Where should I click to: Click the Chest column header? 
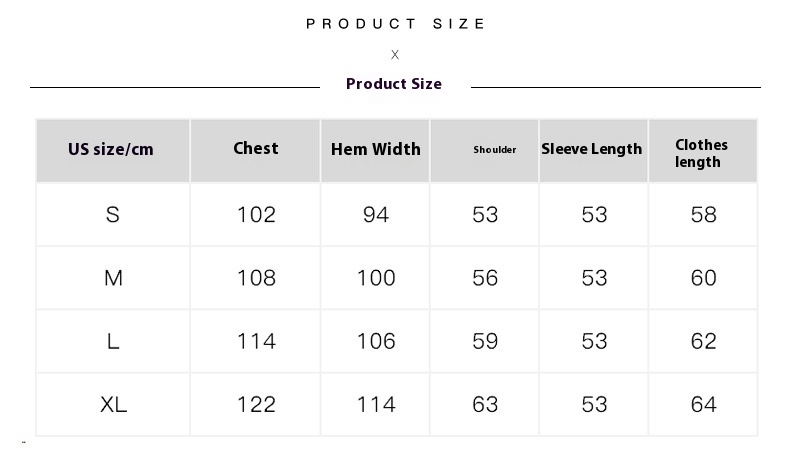click(x=255, y=151)
